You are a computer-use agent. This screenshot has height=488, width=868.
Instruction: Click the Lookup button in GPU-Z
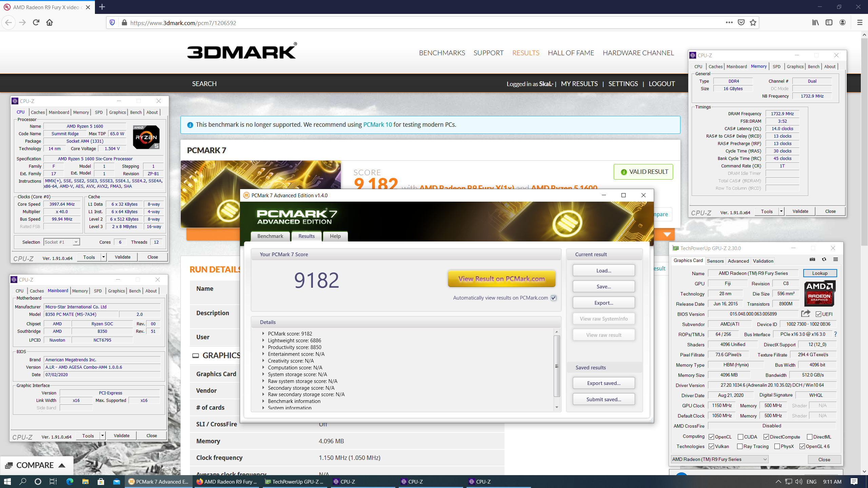coord(820,273)
